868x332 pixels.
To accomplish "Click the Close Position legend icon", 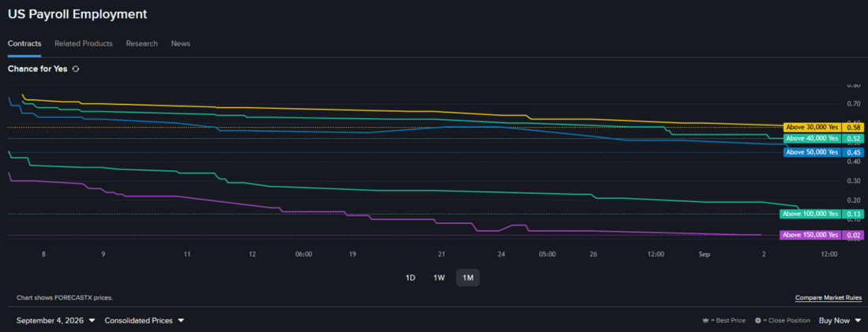I will coord(758,320).
